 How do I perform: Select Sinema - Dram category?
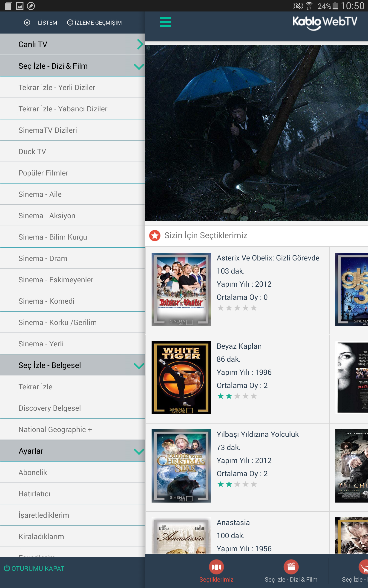[72, 259]
